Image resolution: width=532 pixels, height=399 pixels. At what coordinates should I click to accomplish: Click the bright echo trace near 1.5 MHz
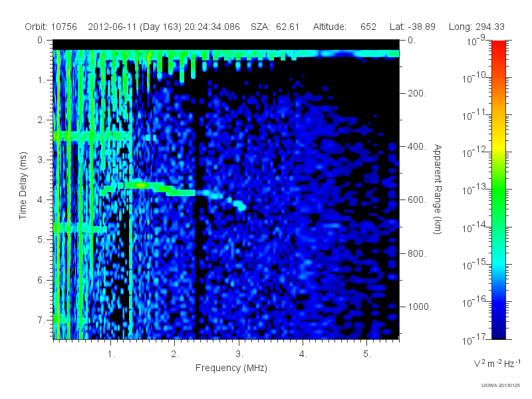coord(142,186)
